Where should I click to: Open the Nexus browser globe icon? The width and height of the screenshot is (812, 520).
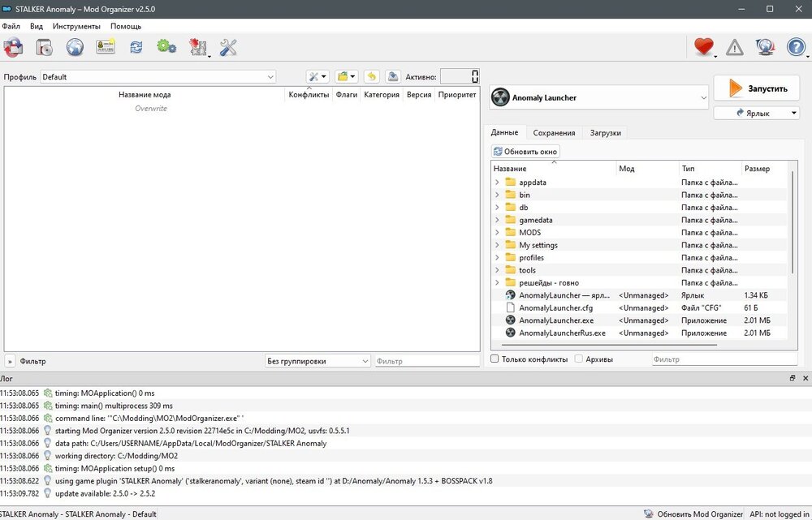point(75,47)
